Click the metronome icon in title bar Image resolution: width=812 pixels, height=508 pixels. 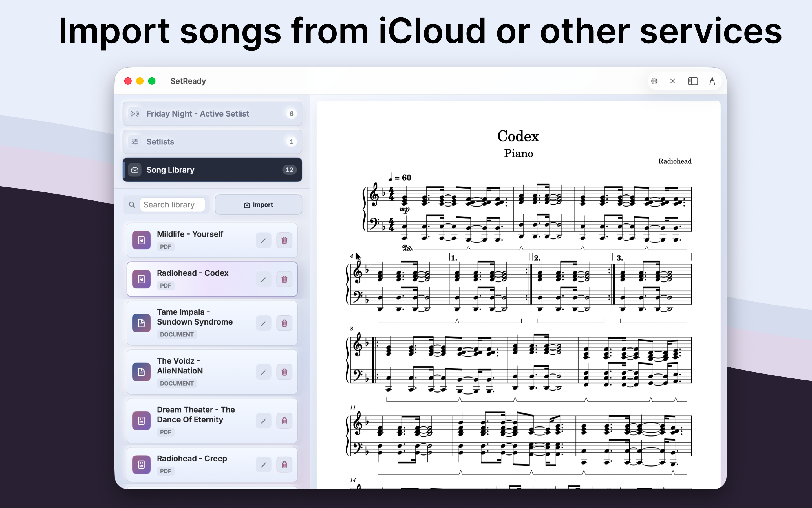[712, 81]
